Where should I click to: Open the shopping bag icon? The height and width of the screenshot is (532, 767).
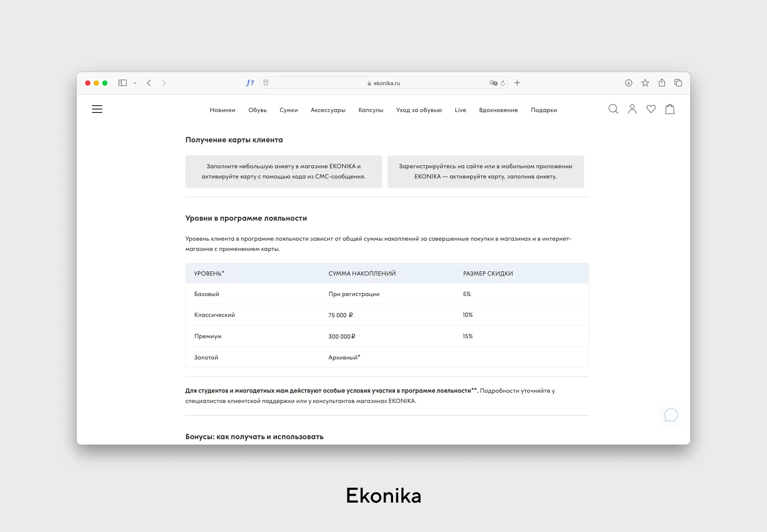670,109
